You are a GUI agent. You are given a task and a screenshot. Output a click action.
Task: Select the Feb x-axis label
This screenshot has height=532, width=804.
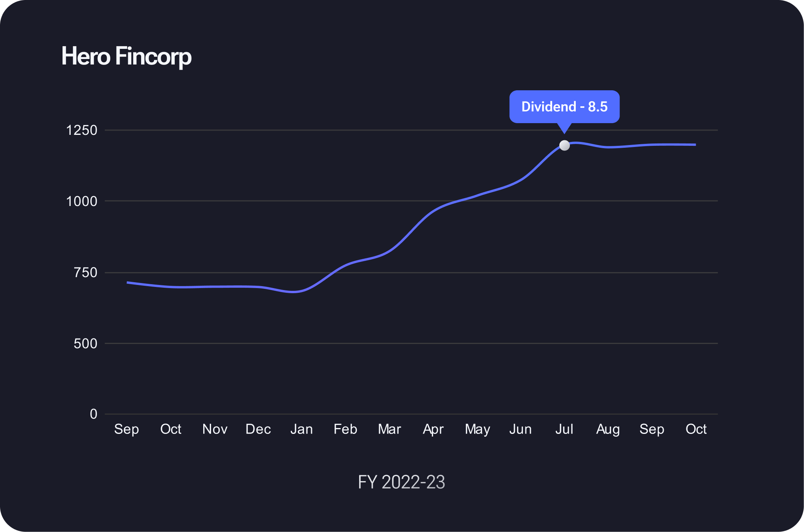(345, 429)
